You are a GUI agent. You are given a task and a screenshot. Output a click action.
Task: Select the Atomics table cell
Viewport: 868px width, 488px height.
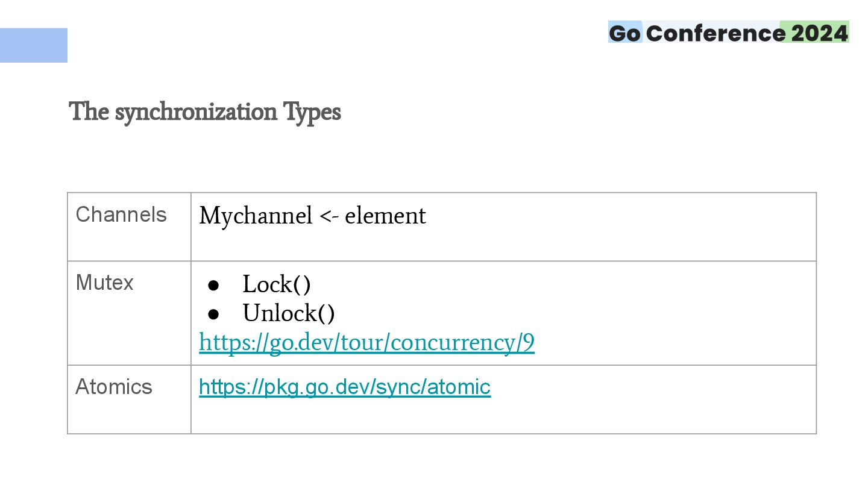point(129,399)
